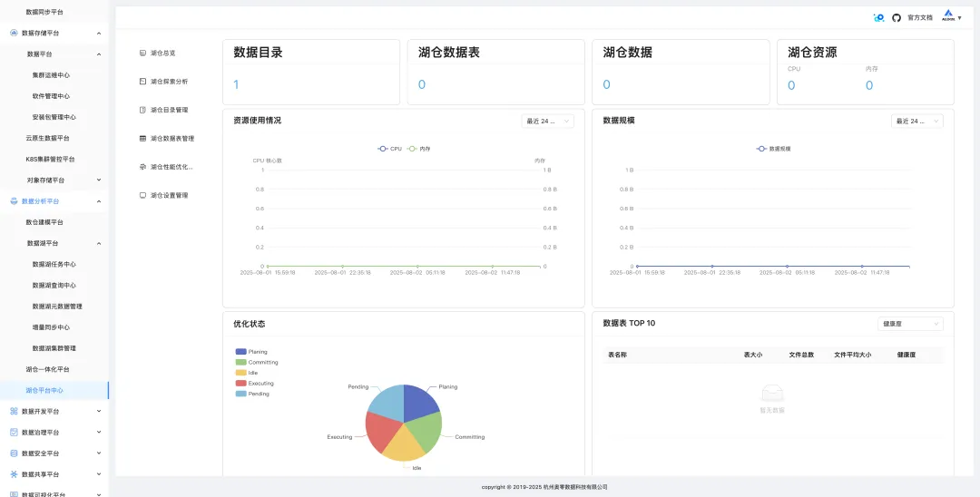Click the 湖仓性能优化 icon
The width and height of the screenshot is (980, 497).
(142, 167)
